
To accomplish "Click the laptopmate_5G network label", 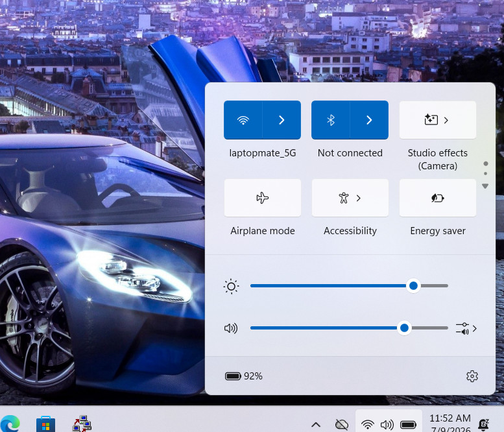I will click(x=263, y=153).
